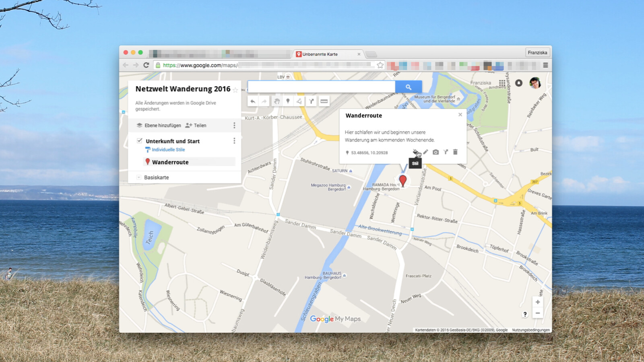Click into the map search field
Viewport: 644px width, 362px height.
pyautogui.click(x=322, y=87)
